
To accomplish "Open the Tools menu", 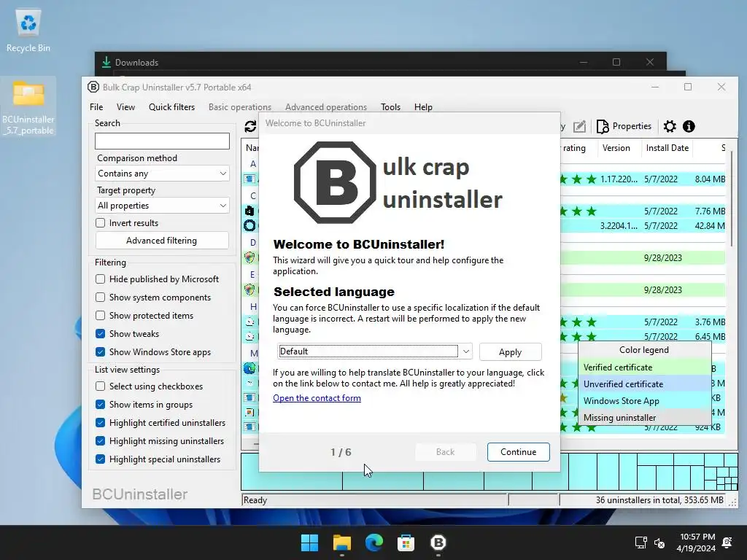I will pos(391,107).
